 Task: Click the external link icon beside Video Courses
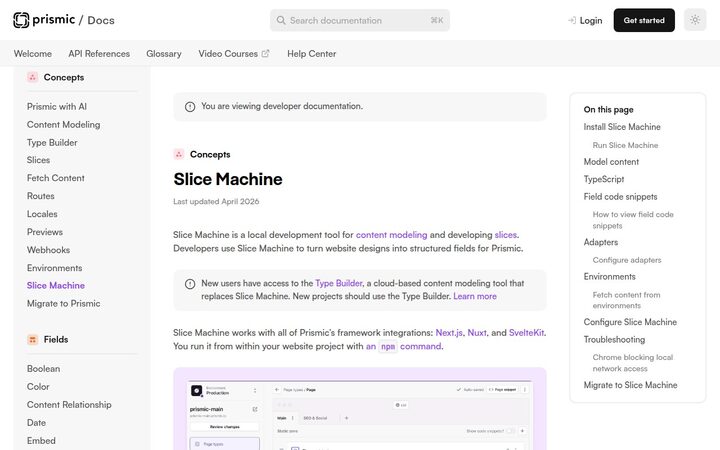point(265,54)
